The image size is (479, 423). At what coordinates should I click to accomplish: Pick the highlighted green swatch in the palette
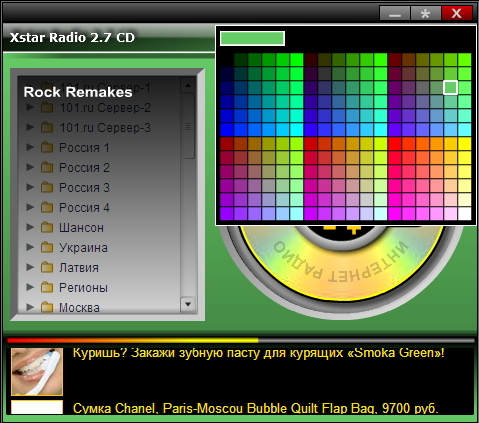pos(450,88)
